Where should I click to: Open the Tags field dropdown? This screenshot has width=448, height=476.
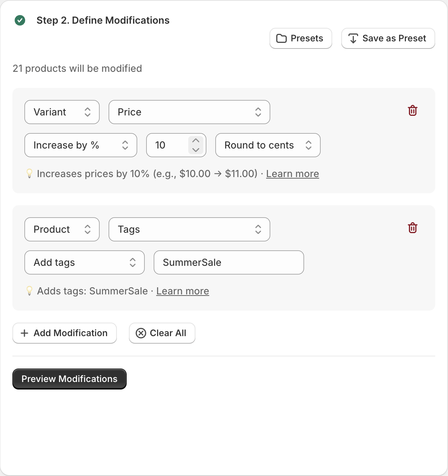189,229
